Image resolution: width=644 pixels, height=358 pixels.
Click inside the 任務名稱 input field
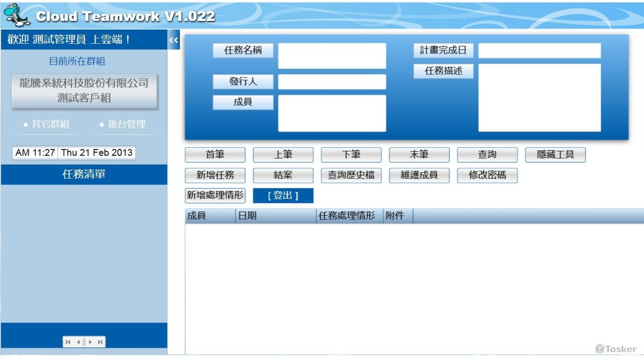click(331, 55)
